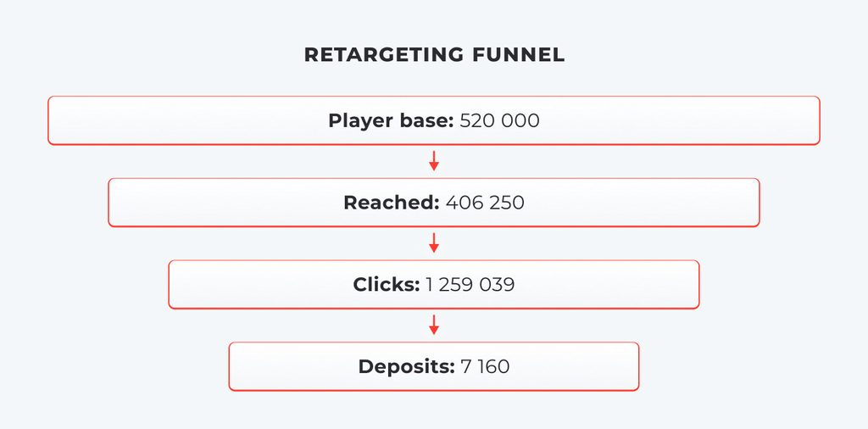Image resolution: width=868 pixels, height=429 pixels.
Task: Click the bold 'Deposits:' label
Action: [x=407, y=366]
